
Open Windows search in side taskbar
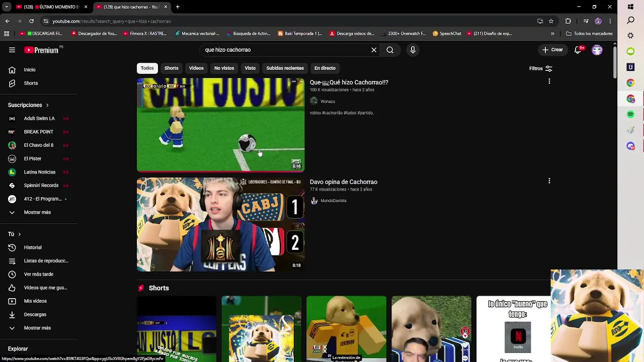point(630,21)
